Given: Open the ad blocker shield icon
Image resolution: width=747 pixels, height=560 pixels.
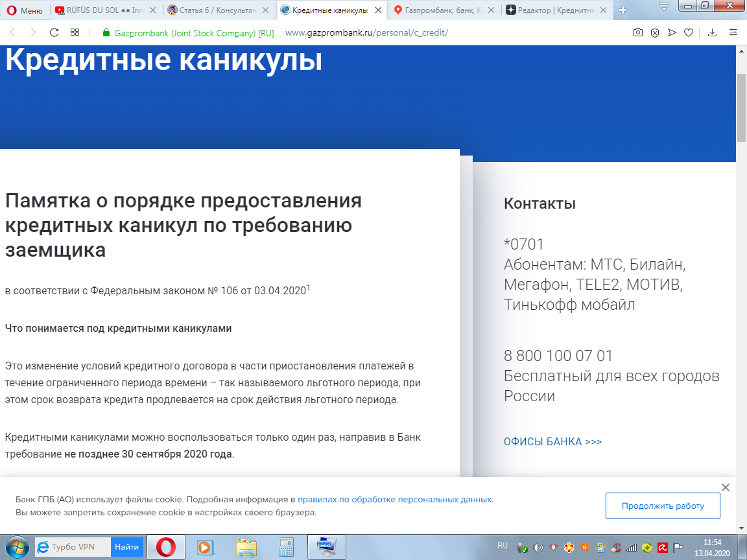Looking at the screenshot, I should pyautogui.click(x=655, y=32).
